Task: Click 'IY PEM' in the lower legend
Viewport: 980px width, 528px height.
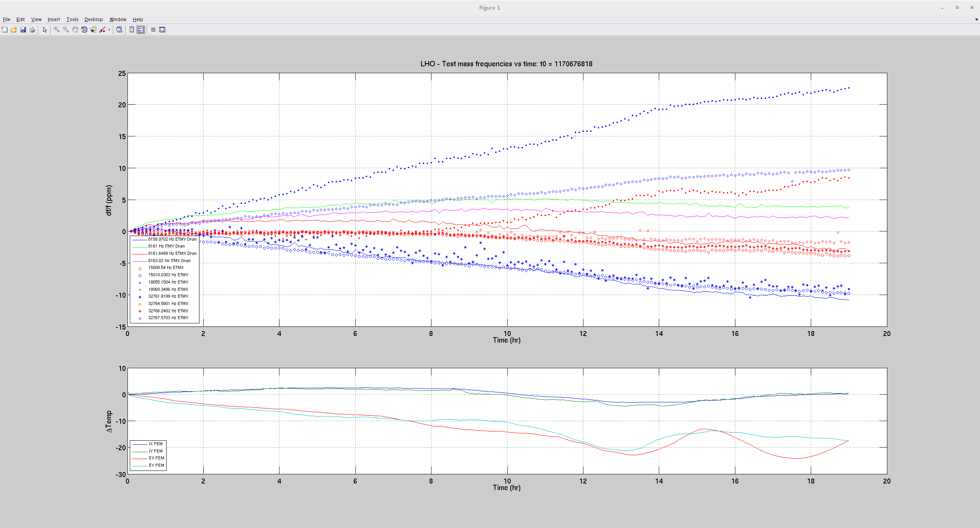Action: click(156, 451)
